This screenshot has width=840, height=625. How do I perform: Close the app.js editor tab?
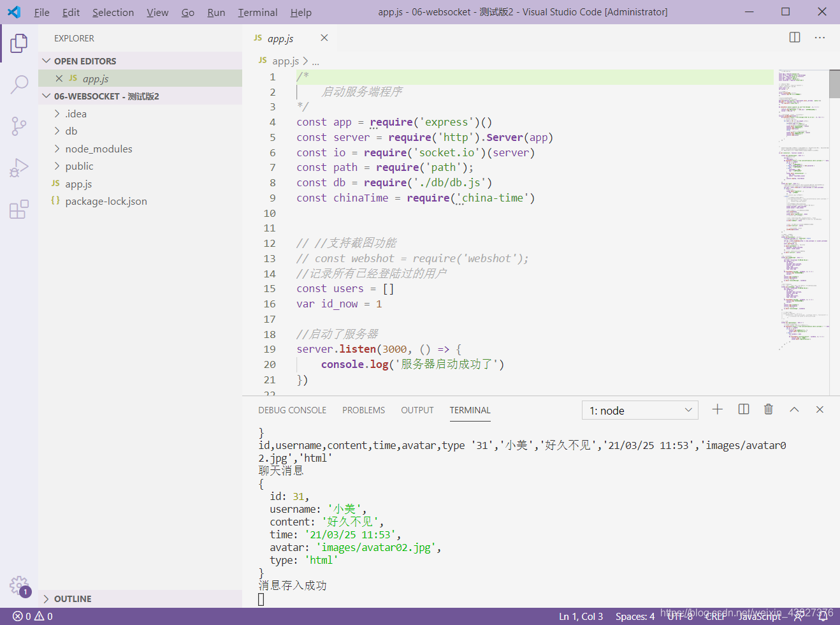pyautogui.click(x=324, y=38)
